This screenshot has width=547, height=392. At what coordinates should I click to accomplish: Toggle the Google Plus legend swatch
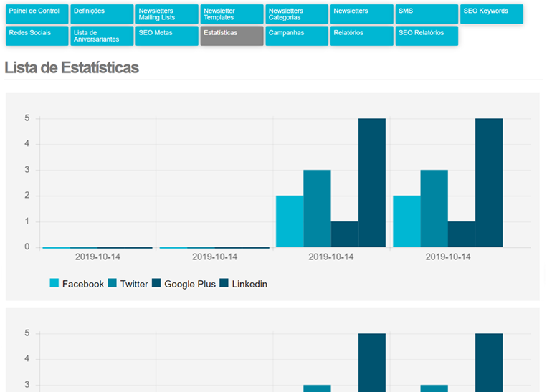click(156, 283)
